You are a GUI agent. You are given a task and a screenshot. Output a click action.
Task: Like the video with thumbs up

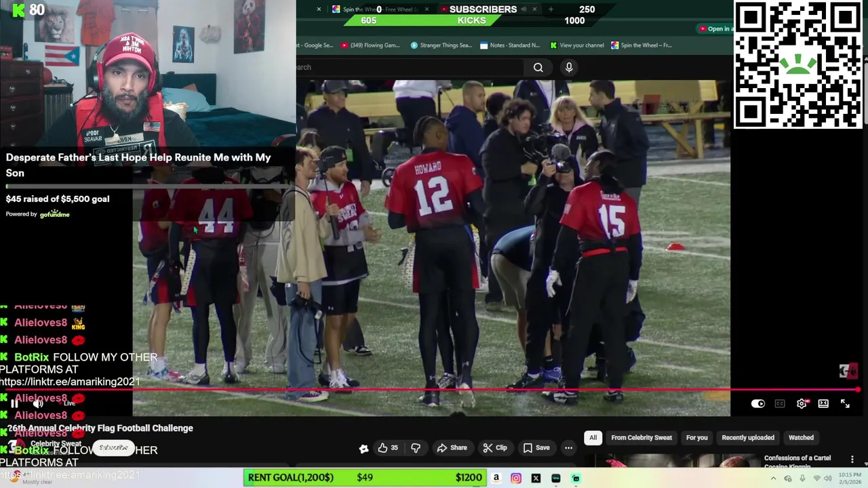[388, 447]
